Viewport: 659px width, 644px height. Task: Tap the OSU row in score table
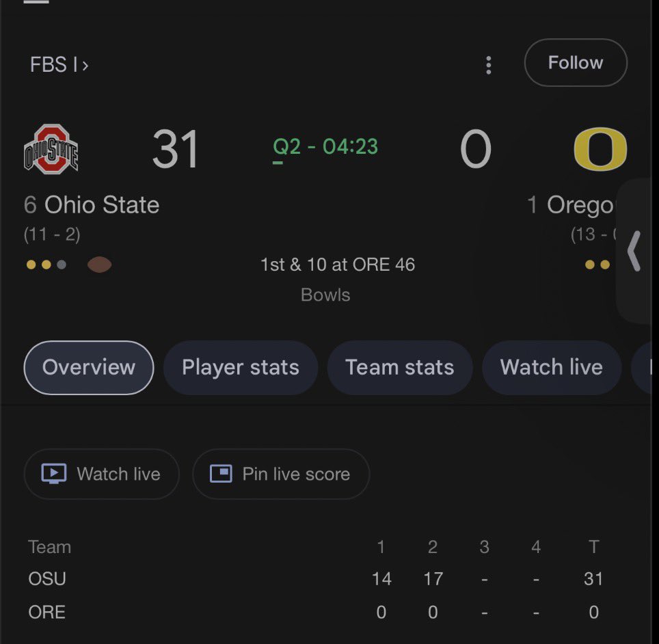click(315, 579)
